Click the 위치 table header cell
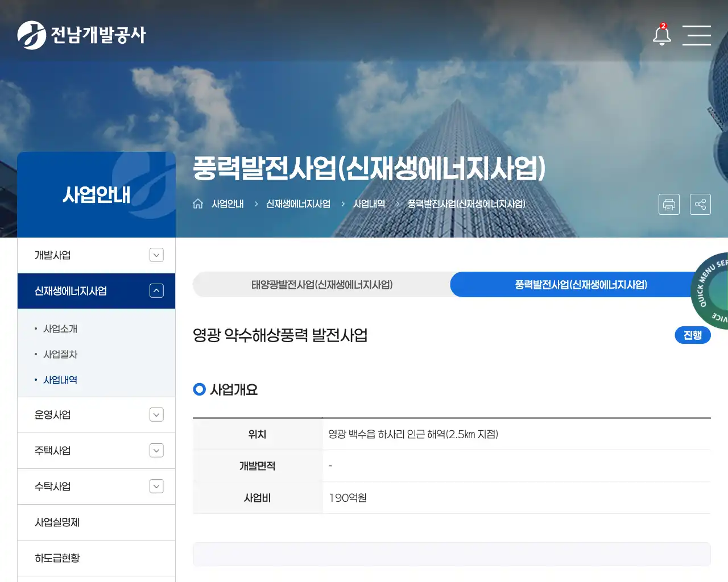 [258, 434]
